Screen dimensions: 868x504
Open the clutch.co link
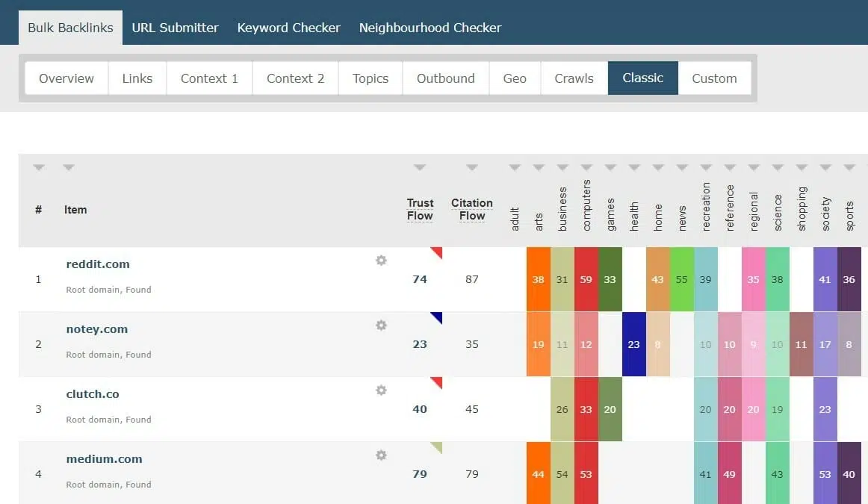tap(93, 394)
